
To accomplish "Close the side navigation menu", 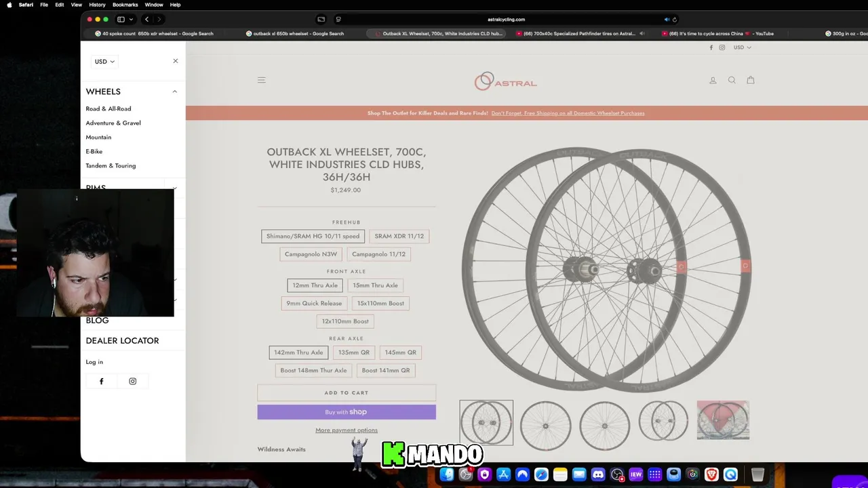I will [x=175, y=61].
